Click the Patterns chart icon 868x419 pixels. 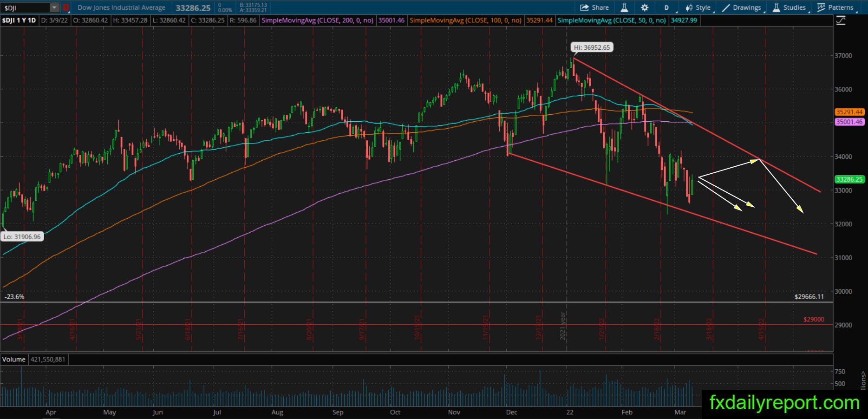821,7
